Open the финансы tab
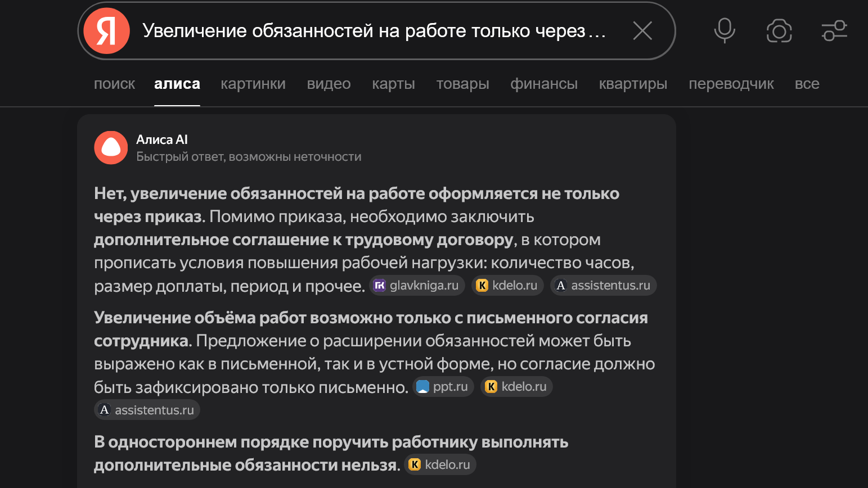Screen dimensions: 868x488 click(544, 84)
